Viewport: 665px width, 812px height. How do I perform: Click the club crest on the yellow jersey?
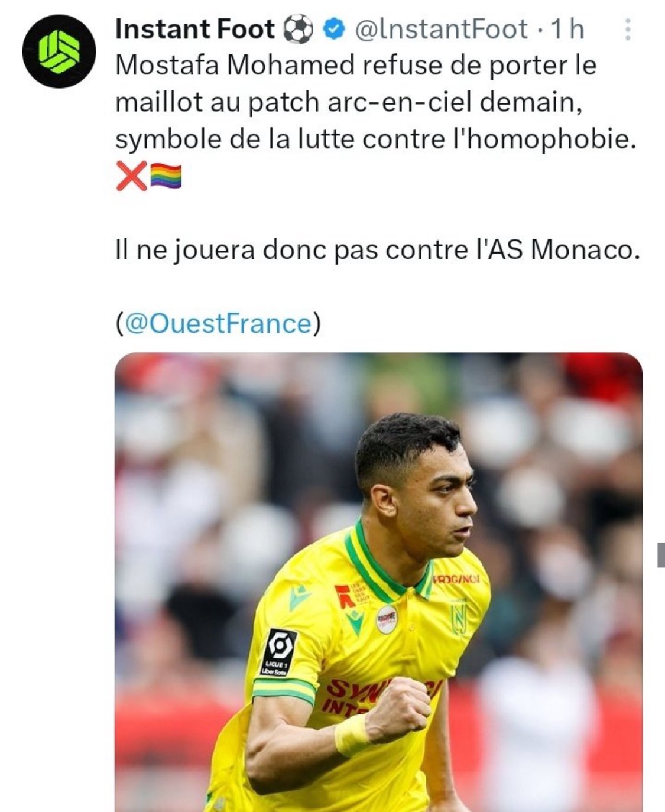459,618
